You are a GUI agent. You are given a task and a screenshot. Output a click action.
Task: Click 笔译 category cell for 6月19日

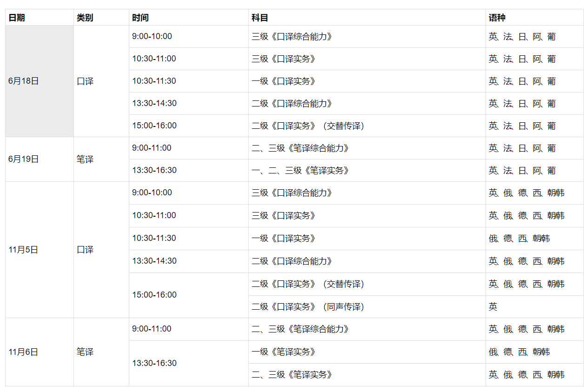click(85, 159)
